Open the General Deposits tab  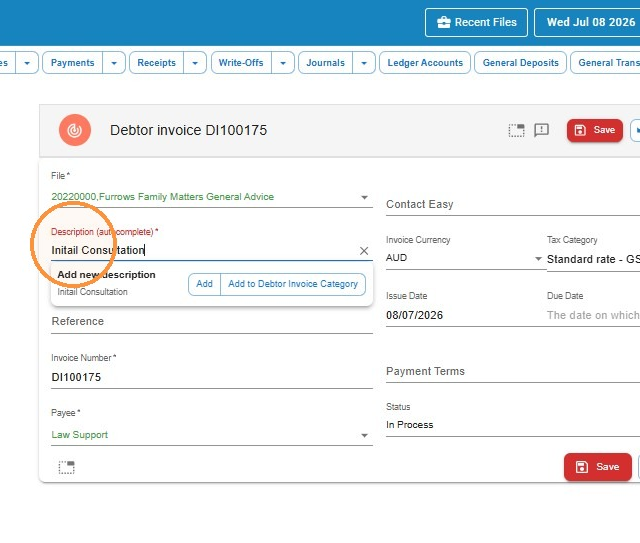[520, 62]
